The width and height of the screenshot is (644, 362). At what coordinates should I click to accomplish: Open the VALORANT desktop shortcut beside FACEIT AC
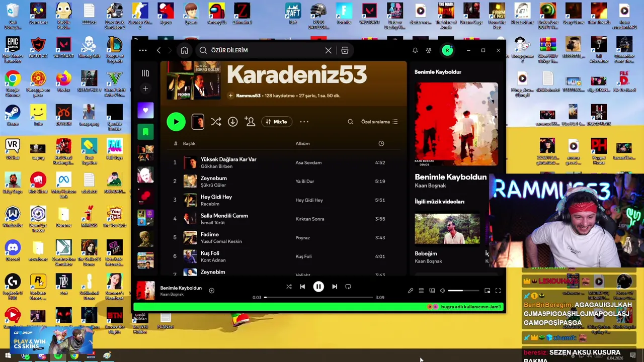click(63, 48)
